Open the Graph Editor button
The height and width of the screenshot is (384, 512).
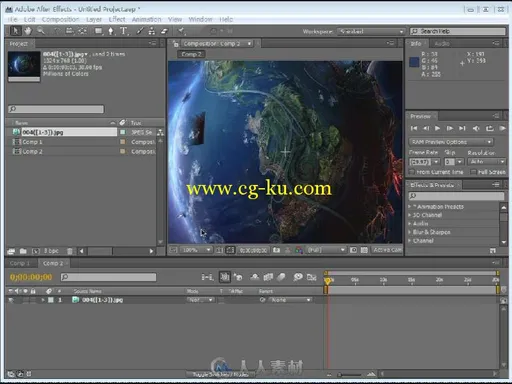[312, 277]
